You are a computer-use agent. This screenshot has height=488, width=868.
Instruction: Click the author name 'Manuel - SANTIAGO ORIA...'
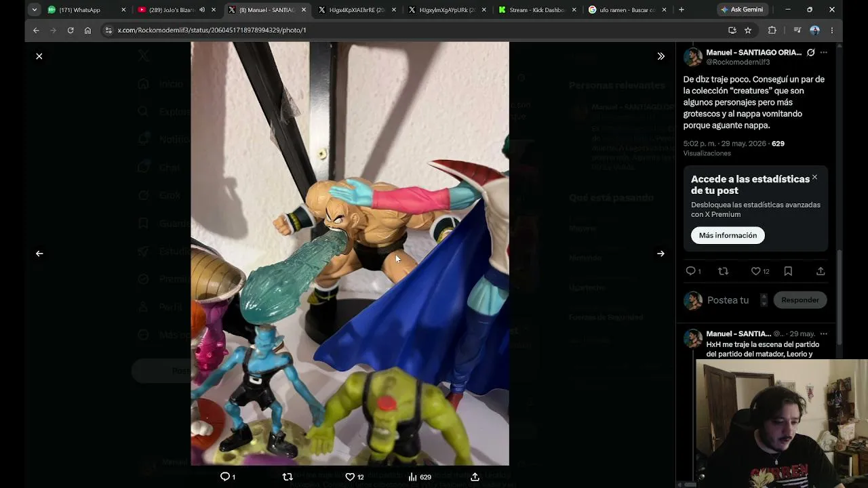pos(753,52)
